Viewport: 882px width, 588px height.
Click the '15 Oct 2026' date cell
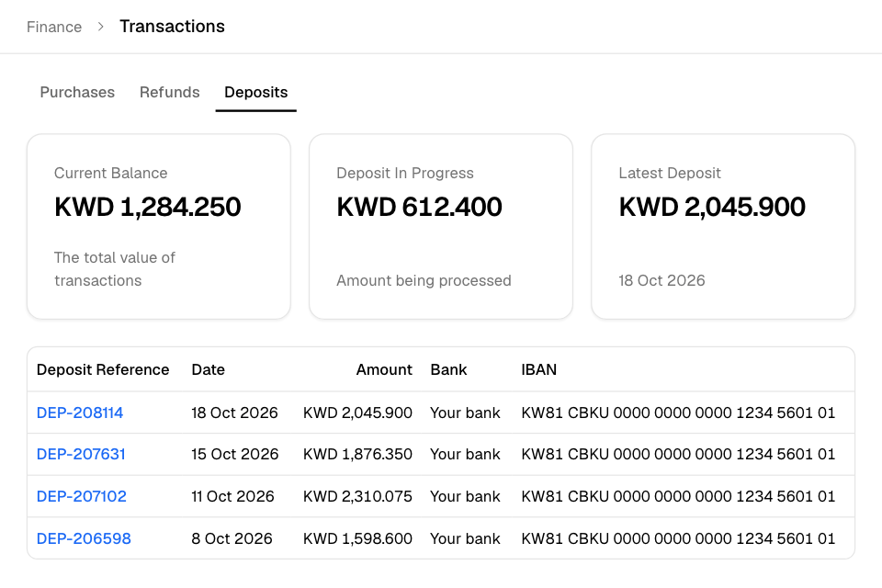[x=235, y=454]
